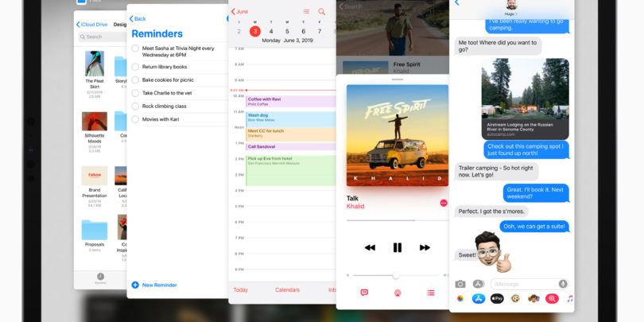Viewport: 644px width, 322px height.
Task: Open AirPlay output in Music player
Action: click(397, 293)
